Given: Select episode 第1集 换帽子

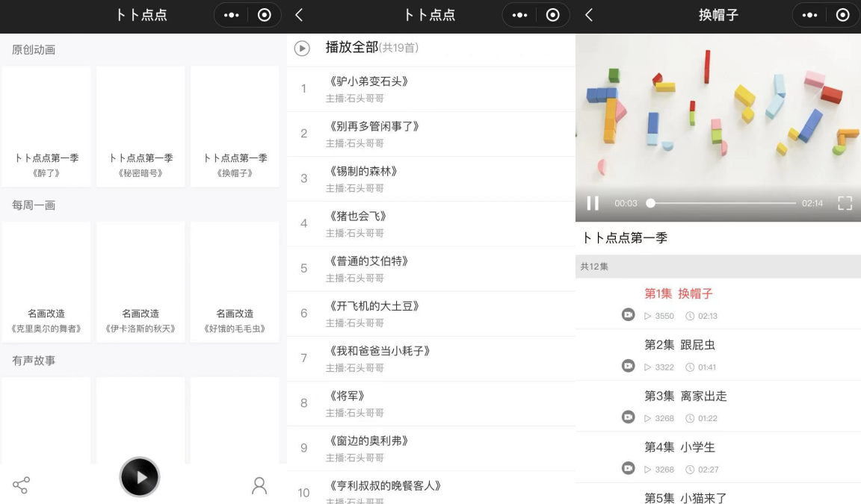Looking at the screenshot, I should [718, 304].
